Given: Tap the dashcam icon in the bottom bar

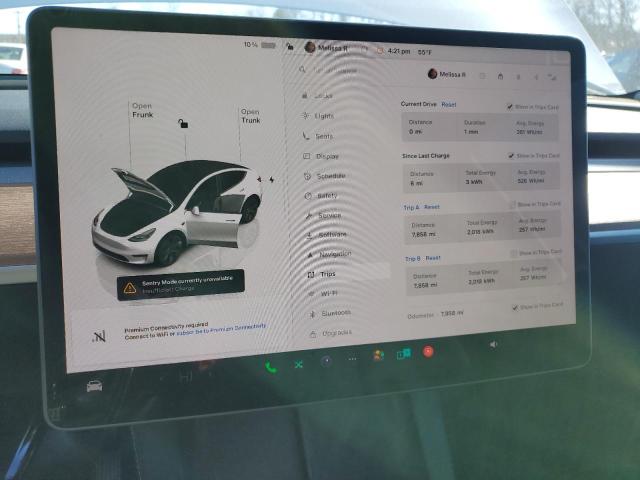Looking at the screenshot, I should tap(326, 361).
